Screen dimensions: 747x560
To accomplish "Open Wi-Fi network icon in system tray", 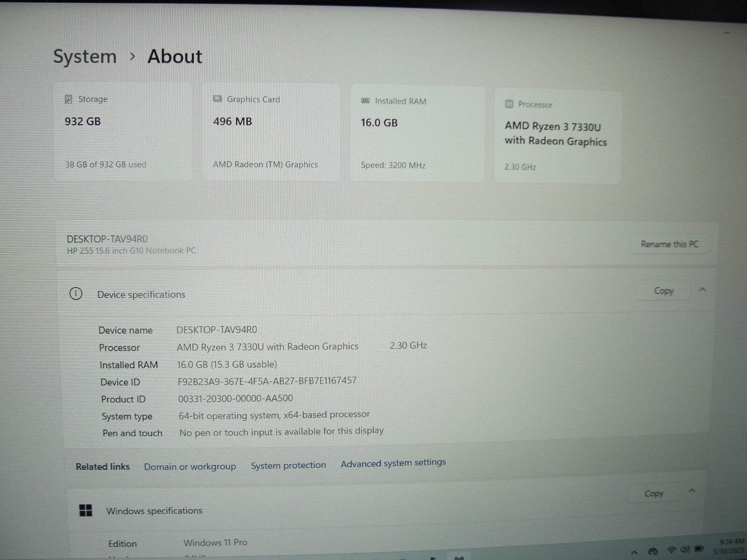I will (x=671, y=550).
